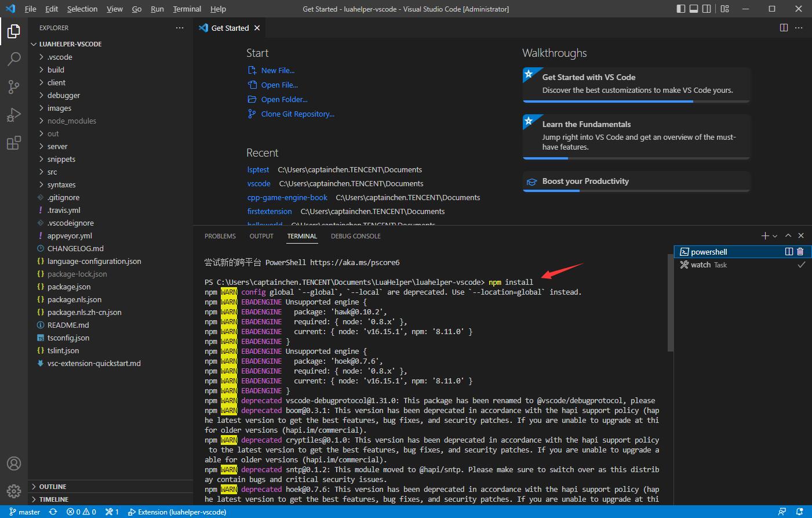
Task: Expand the OUTLINE section
Action: (x=110, y=487)
